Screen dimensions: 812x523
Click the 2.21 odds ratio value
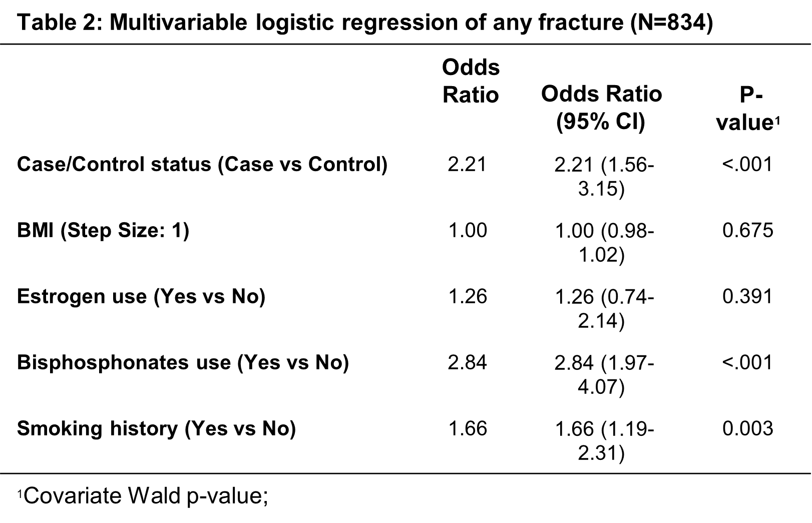467,165
